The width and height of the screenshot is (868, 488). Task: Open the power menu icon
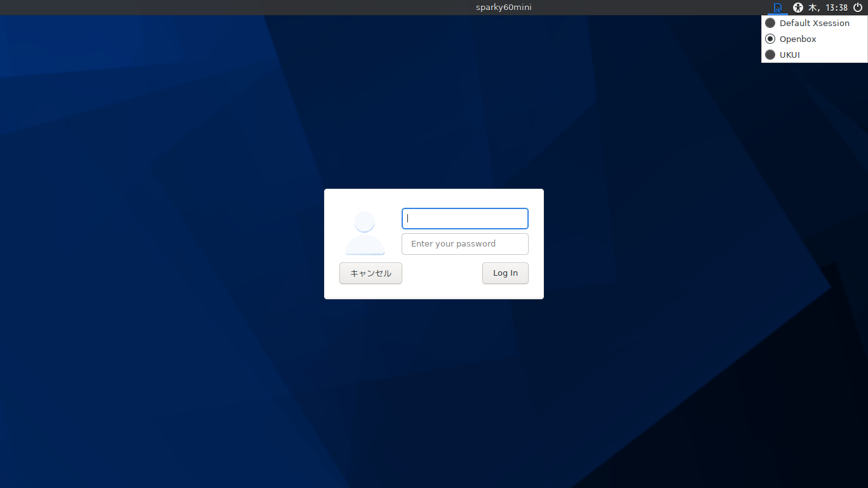click(858, 8)
